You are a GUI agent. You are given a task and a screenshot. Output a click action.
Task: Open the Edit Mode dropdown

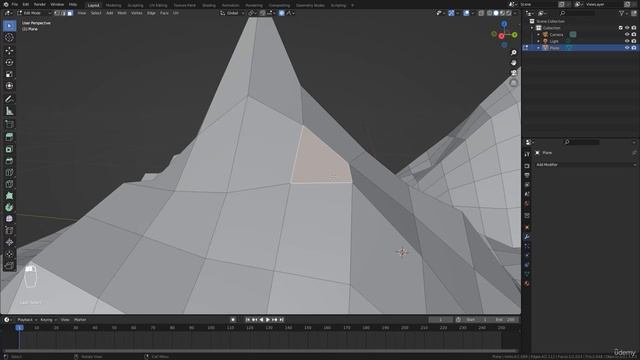[34, 13]
